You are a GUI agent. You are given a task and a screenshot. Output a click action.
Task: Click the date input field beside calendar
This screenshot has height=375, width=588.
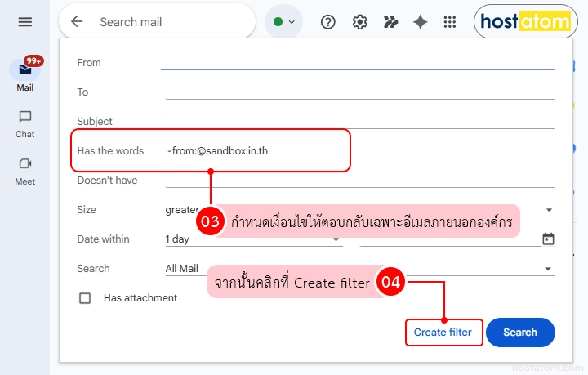450,239
